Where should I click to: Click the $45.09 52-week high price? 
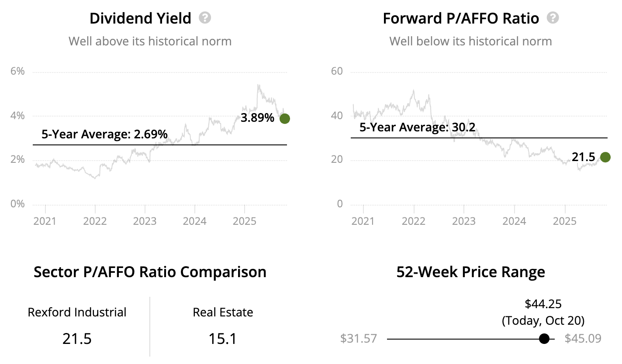[583, 339]
